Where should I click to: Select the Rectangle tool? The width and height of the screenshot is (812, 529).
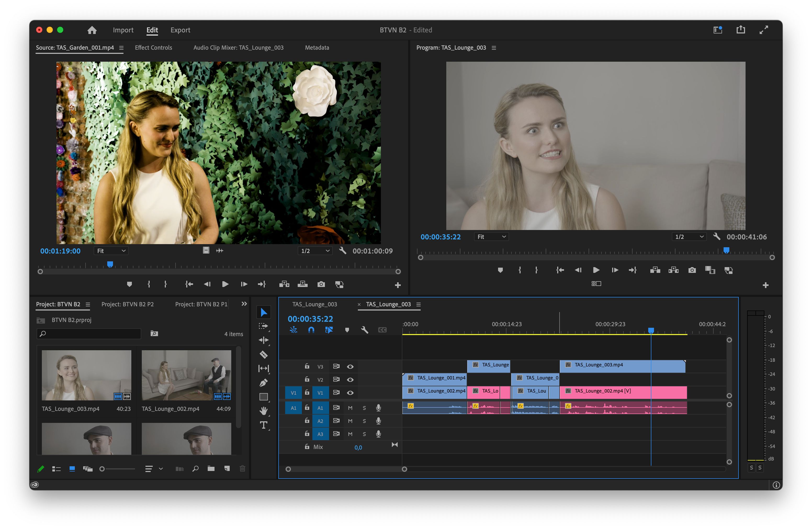(x=263, y=397)
